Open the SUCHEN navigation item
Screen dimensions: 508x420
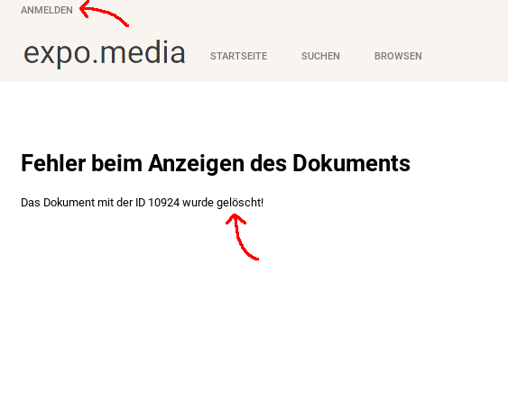(x=320, y=56)
